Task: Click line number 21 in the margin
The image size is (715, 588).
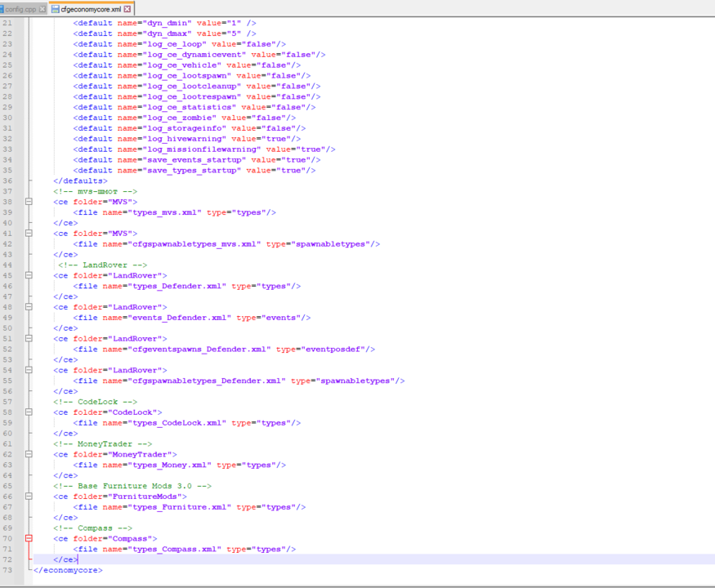Action: tap(7, 23)
